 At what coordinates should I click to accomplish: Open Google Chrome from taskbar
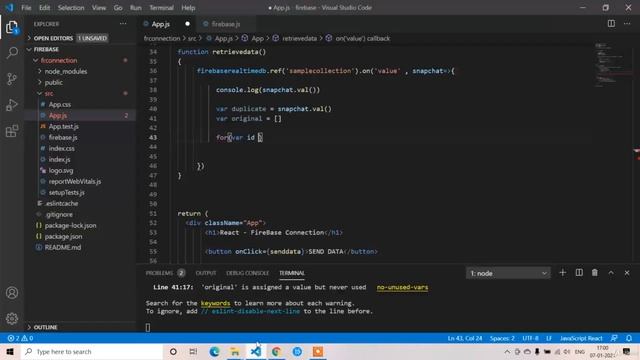coord(276,351)
